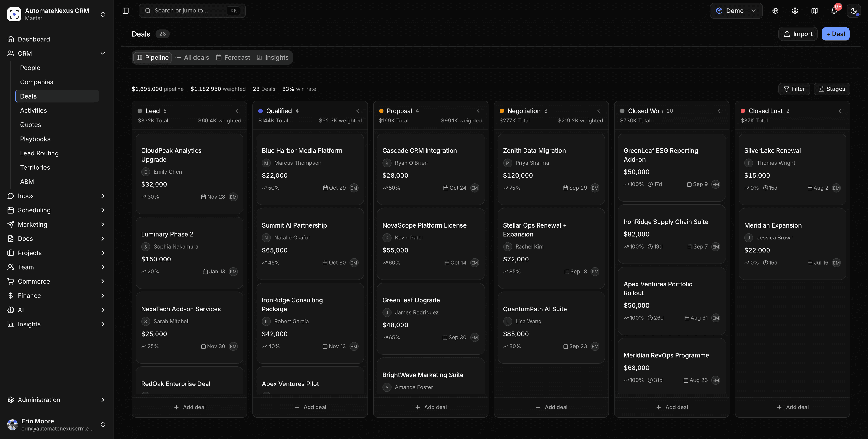Add deal to the Negotiation column
This screenshot has height=439, width=868.
551,407
